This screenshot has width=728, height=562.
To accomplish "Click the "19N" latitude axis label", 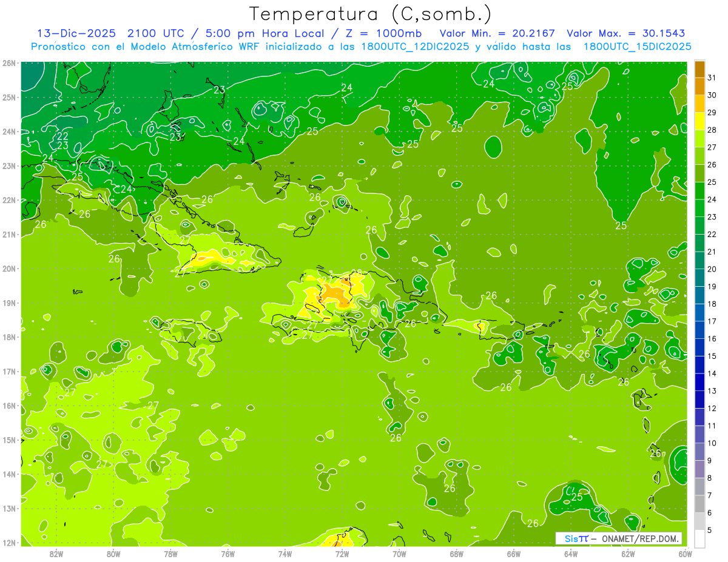I will click(8, 303).
